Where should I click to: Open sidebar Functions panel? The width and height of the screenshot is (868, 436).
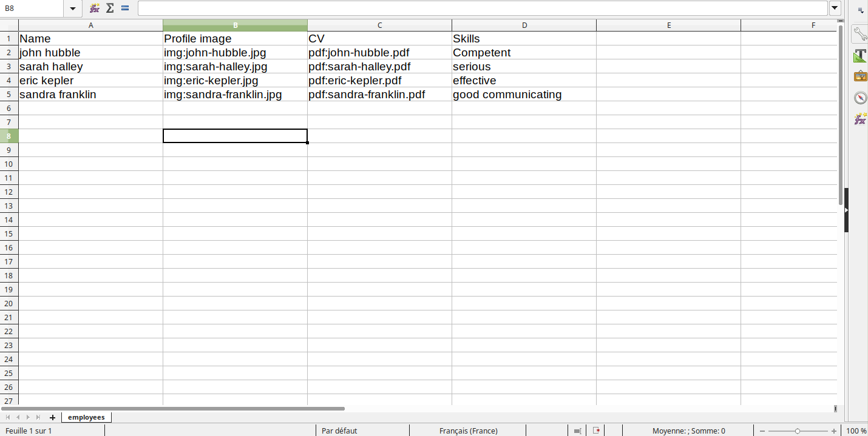(x=860, y=119)
